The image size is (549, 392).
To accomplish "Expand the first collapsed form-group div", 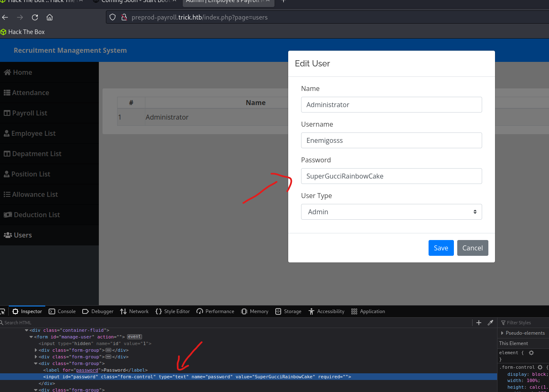I will point(36,350).
